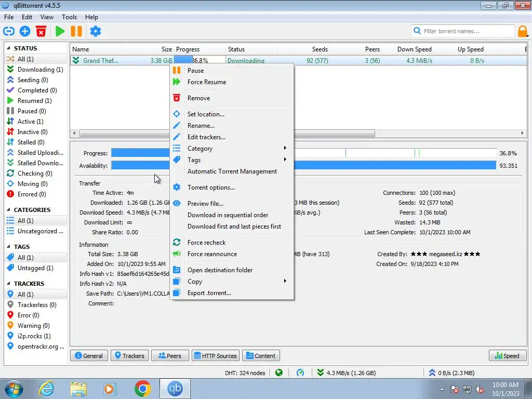The width and height of the screenshot is (532, 399).
Task: Collapse the TRACKERS section
Action: [8, 283]
